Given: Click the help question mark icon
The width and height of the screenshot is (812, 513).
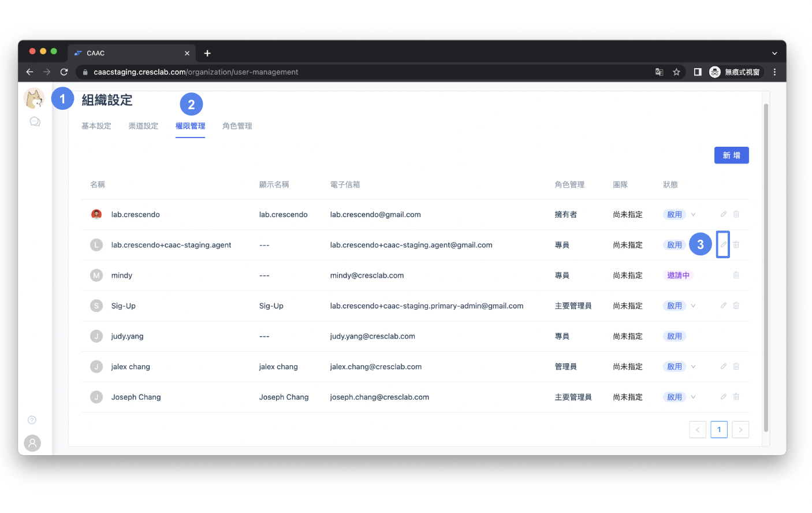Looking at the screenshot, I should (32, 420).
